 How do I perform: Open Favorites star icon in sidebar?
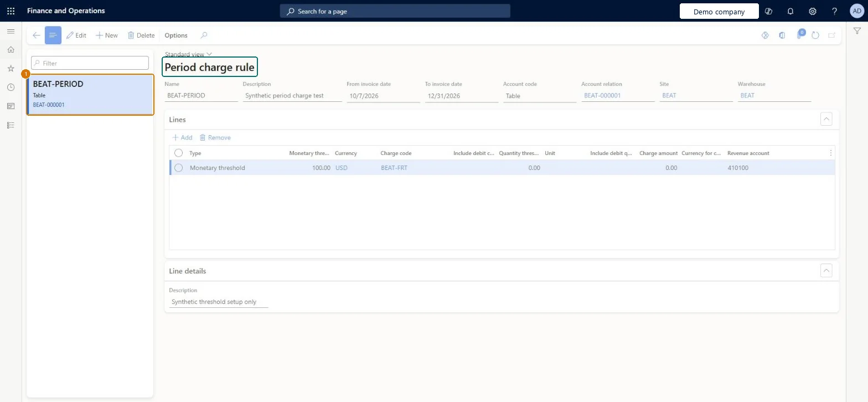tap(11, 69)
